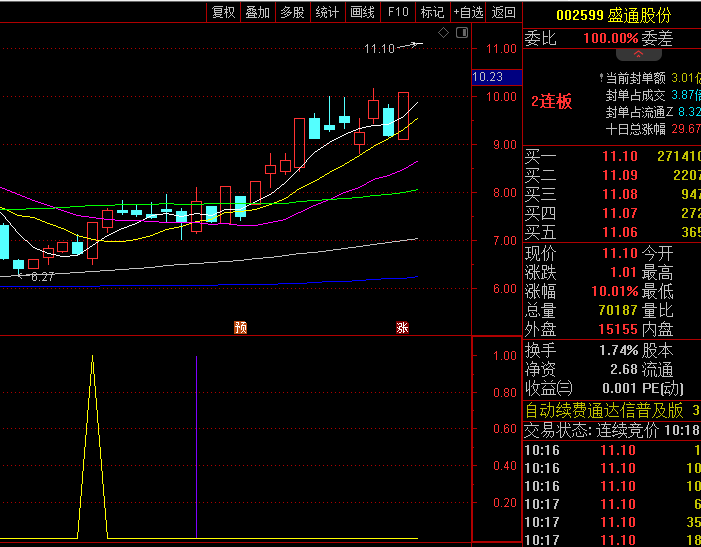
Task: Select the 买五 11.06 bid row
Action: point(612,232)
